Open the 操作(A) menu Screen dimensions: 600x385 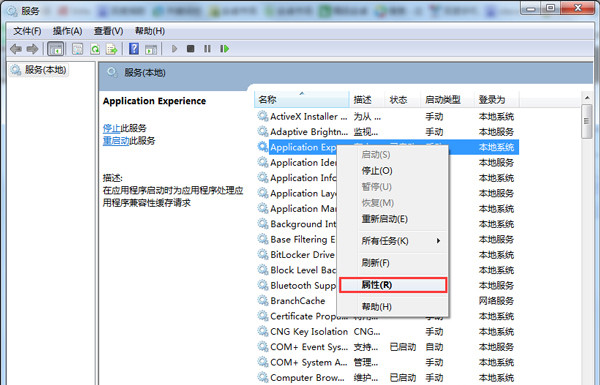point(67,31)
